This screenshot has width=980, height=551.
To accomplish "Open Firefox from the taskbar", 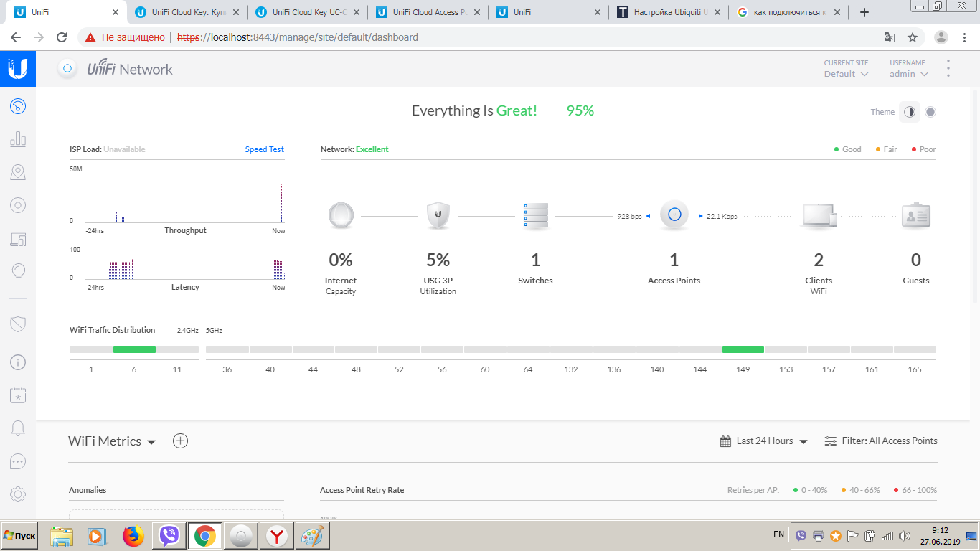I will (133, 536).
